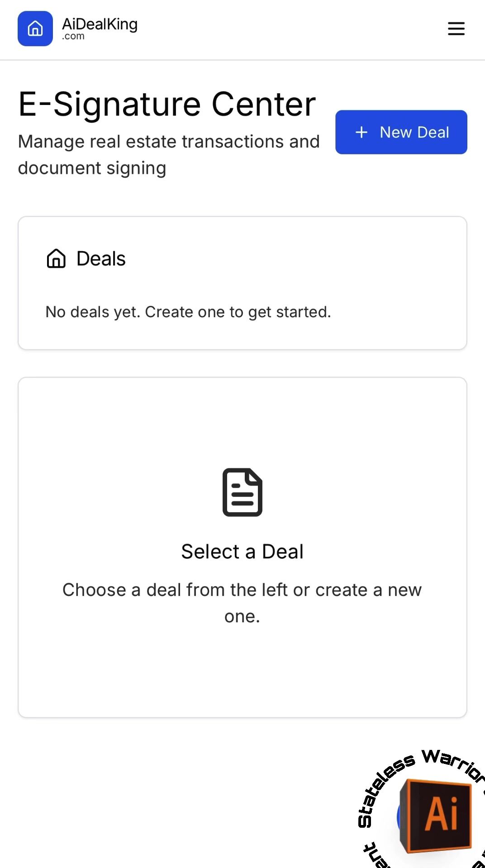Viewport: 485px width, 868px height.
Task: Open the hamburger navigation menu
Action: pyautogui.click(x=456, y=29)
